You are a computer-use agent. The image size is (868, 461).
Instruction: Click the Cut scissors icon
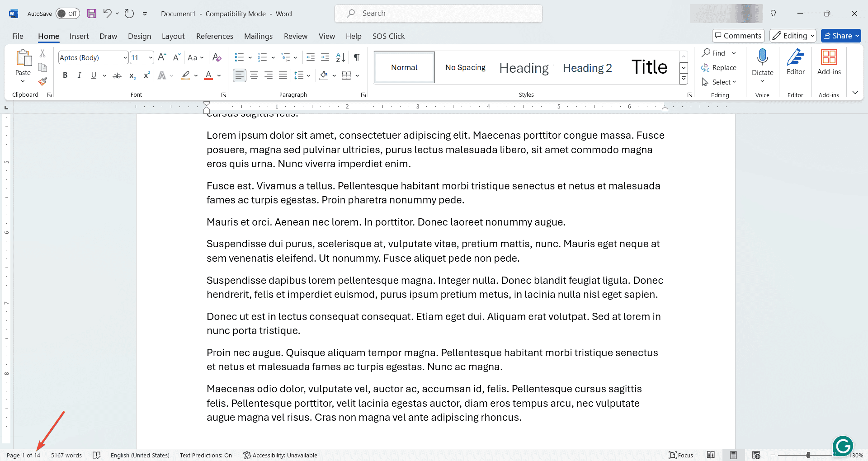tap(42, 53)
